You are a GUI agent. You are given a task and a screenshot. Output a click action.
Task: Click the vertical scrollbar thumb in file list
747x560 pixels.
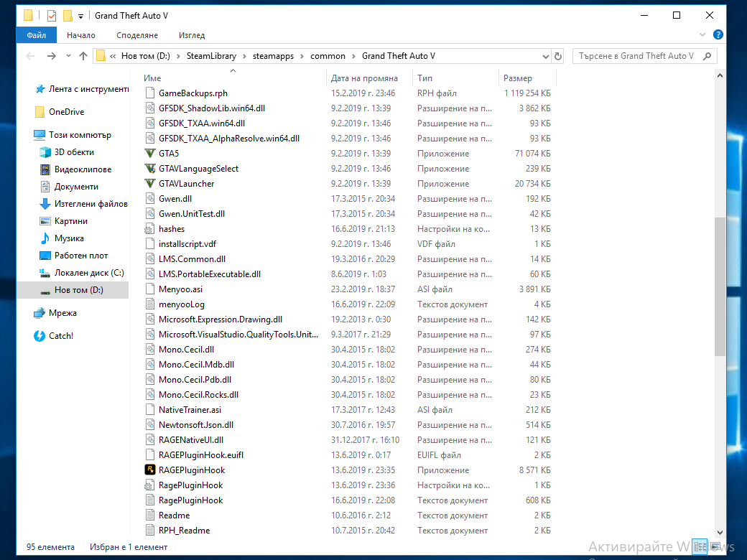coord(720,286)
